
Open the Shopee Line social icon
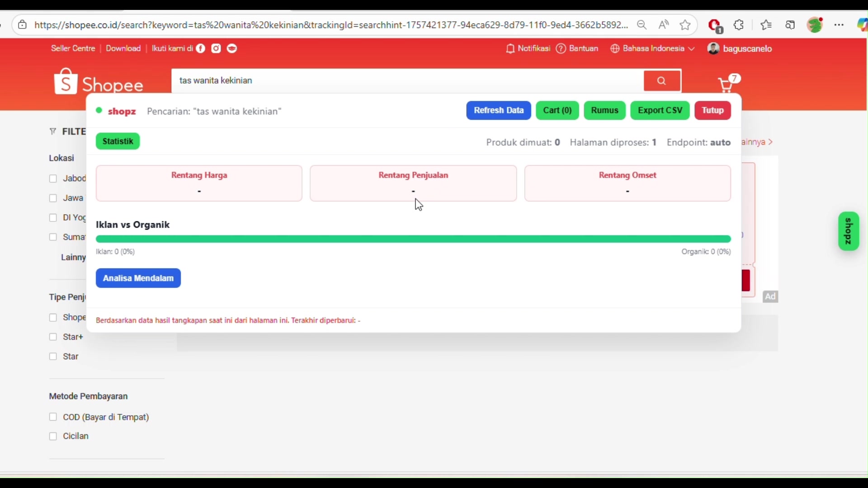232,48
